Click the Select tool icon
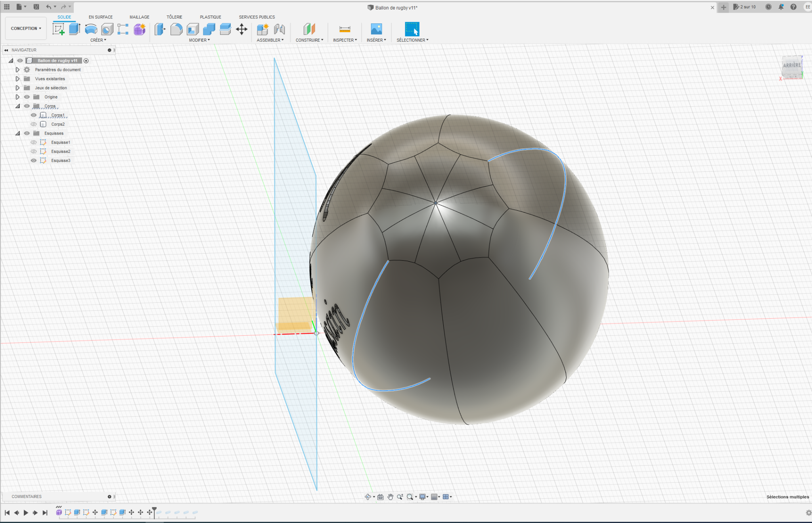Viewport: 812px width, 523px height. pos(412,29)
